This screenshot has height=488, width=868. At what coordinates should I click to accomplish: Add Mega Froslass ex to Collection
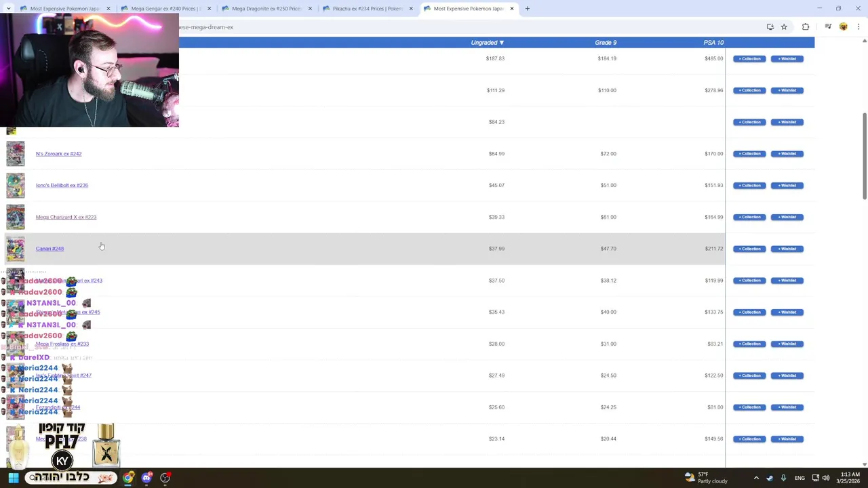click(x=749, y=344)
